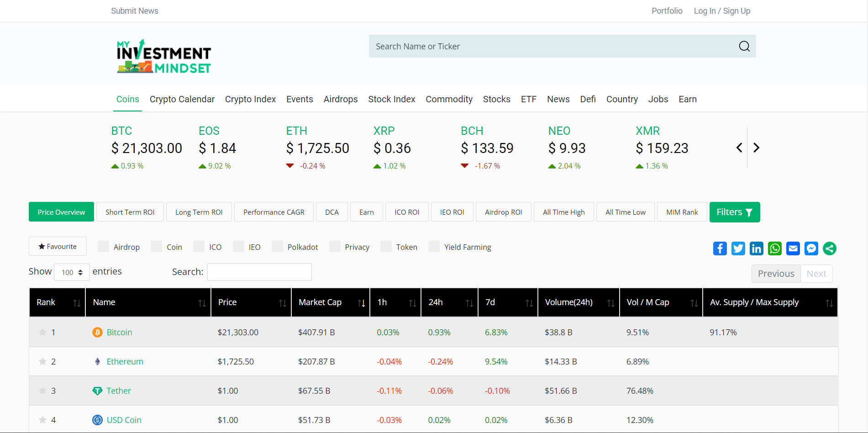Screen dimensions: 868x433
Task: Click the USD Coin logo
Action: click(97, 420)
